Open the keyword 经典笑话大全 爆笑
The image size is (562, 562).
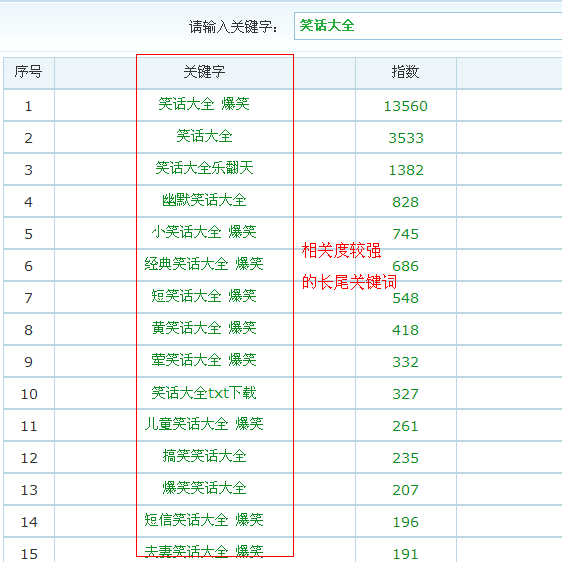pyautogui.click(x=204, y=264)
